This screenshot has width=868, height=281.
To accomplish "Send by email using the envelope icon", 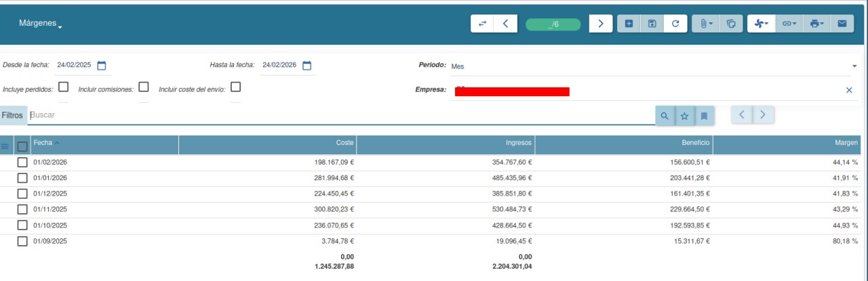I will [842, 24].
